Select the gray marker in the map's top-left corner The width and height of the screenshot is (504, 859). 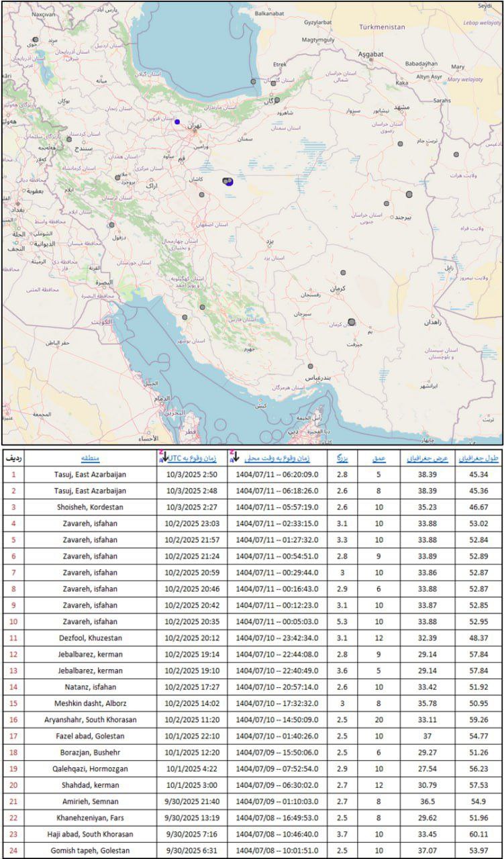point(35,40)
